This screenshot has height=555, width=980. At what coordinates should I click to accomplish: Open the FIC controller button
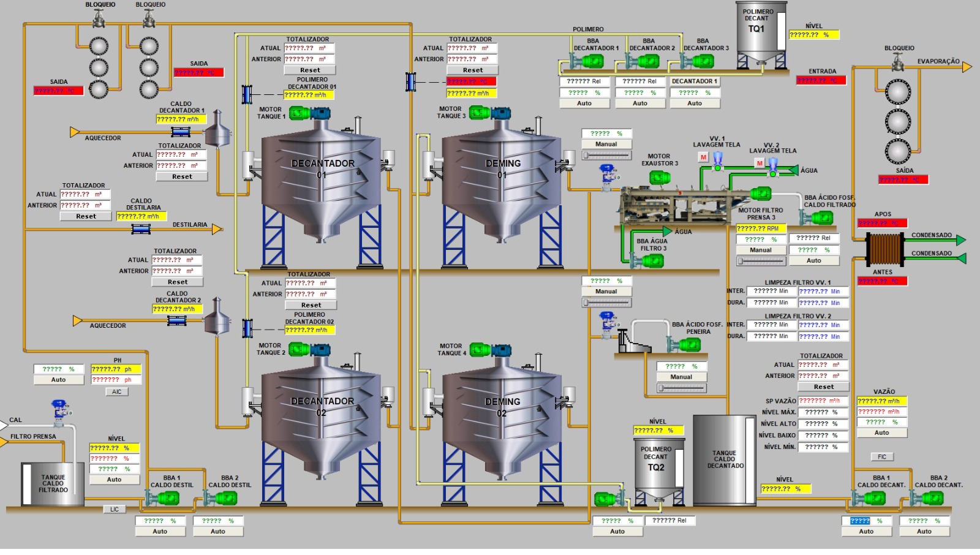point(881,457)
